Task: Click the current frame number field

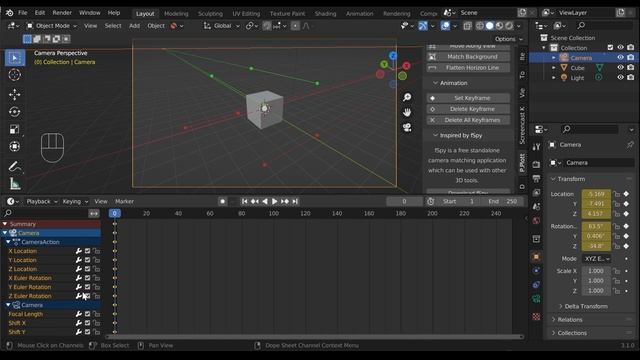Action: pyautogui.click(x=404, y=201)
